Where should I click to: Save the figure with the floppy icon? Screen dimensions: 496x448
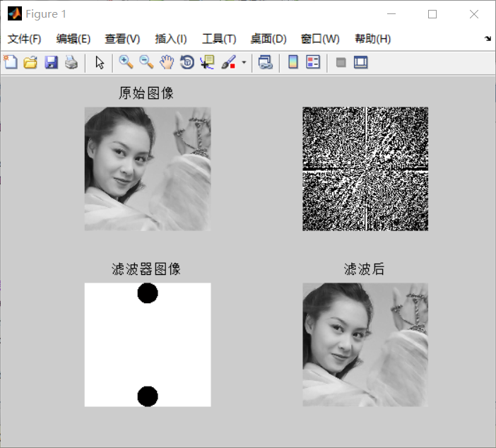click(52, 62)
